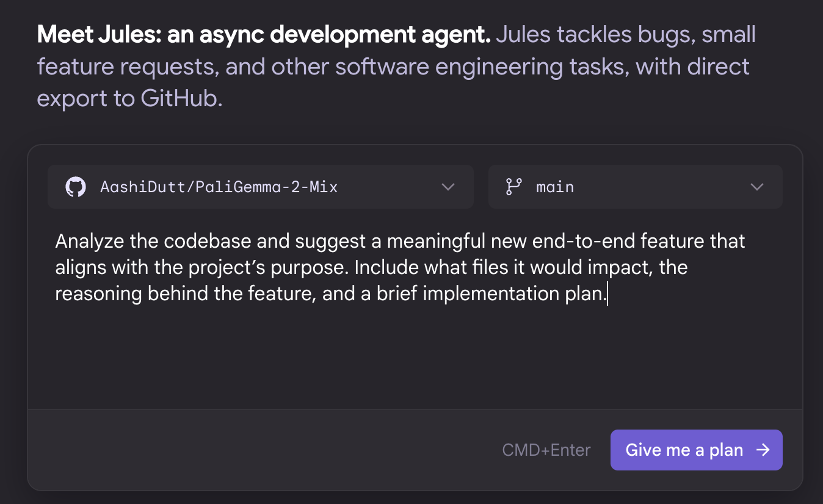This screenshot has width=823, height=504.
Task: Click the 'export to GitHub.' text
Action: (129, 98)
